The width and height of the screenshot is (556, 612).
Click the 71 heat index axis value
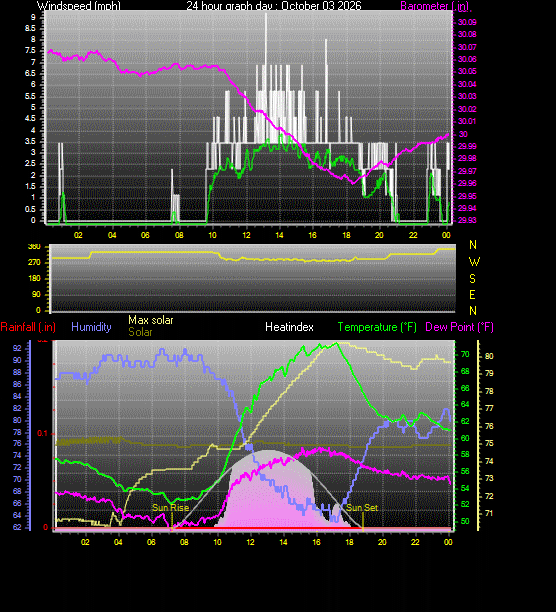[x=489, y=513]
